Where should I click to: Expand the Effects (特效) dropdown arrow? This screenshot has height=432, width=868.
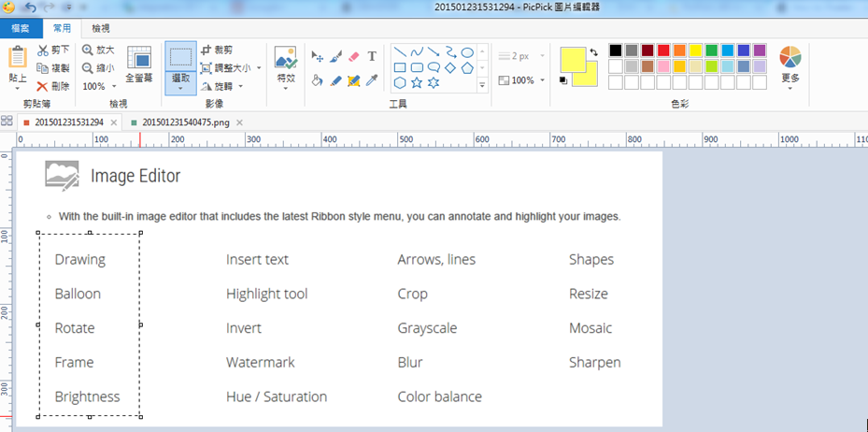coord(286,88)
